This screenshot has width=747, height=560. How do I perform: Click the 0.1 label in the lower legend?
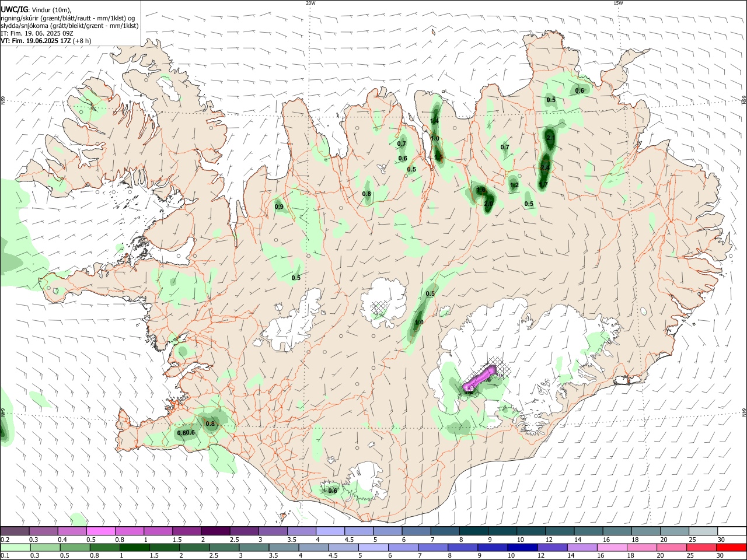click(5, 555)
